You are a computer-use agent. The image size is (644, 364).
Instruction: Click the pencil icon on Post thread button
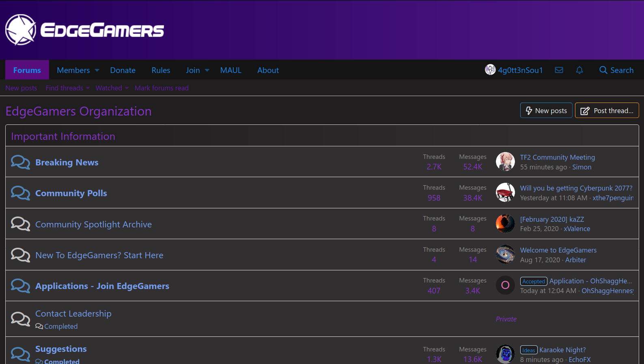(585, 111)
